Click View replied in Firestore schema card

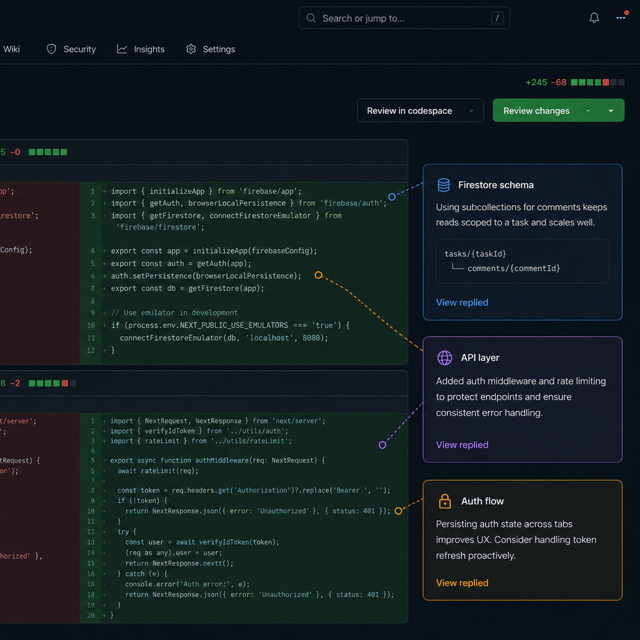point(462,302)
